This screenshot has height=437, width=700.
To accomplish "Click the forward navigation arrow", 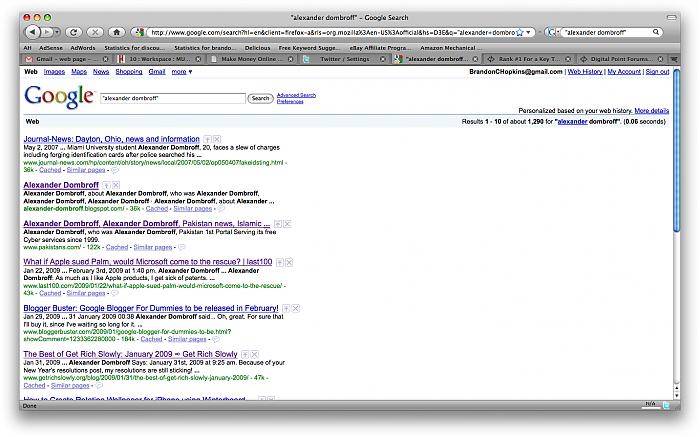I will (x=46, y=32).
